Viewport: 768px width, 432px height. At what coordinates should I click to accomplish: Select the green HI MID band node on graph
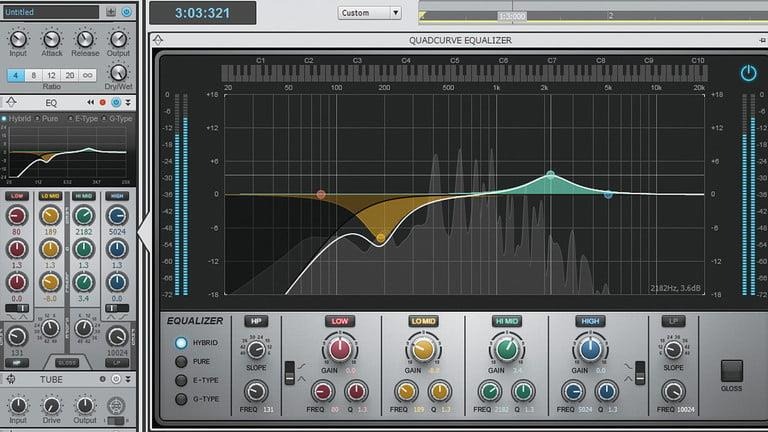pyautogui.click(x=551, y=174)
